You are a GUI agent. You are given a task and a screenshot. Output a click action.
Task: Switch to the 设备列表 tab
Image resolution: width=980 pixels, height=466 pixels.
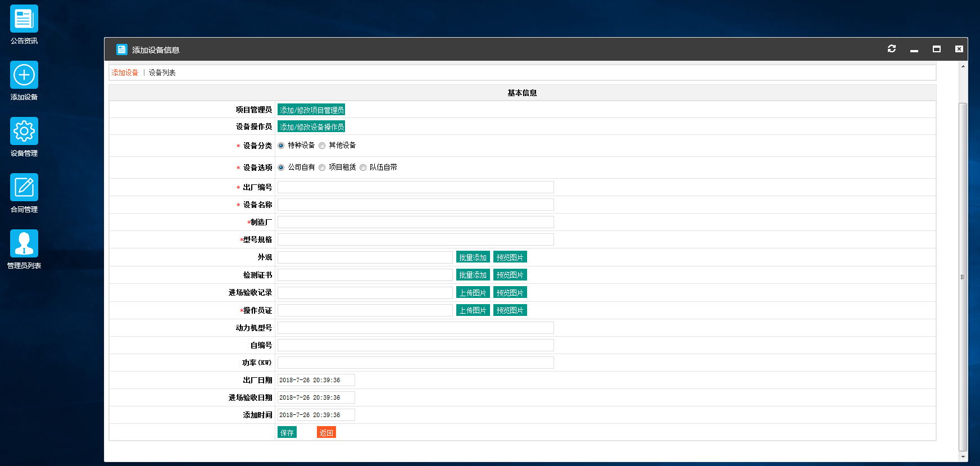[162, 73]
